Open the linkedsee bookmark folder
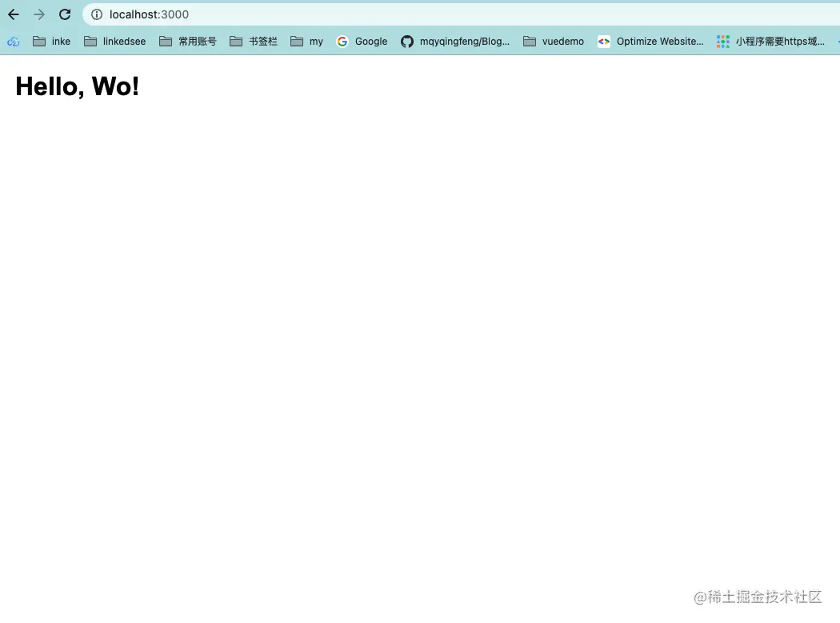The image size is (840, 623). (x=114, y=42)
